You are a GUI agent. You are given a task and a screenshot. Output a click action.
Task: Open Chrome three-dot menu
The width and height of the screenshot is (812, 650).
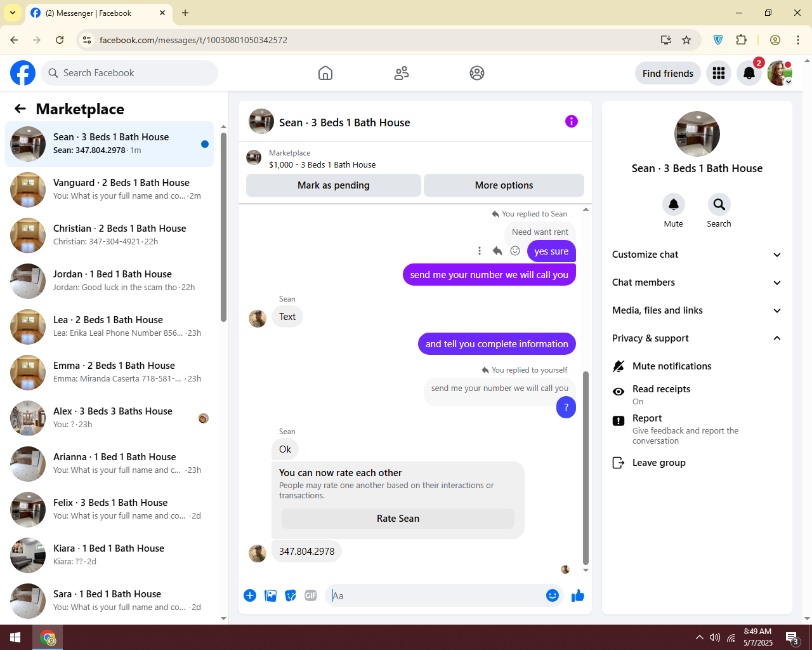tap(798, 40)
